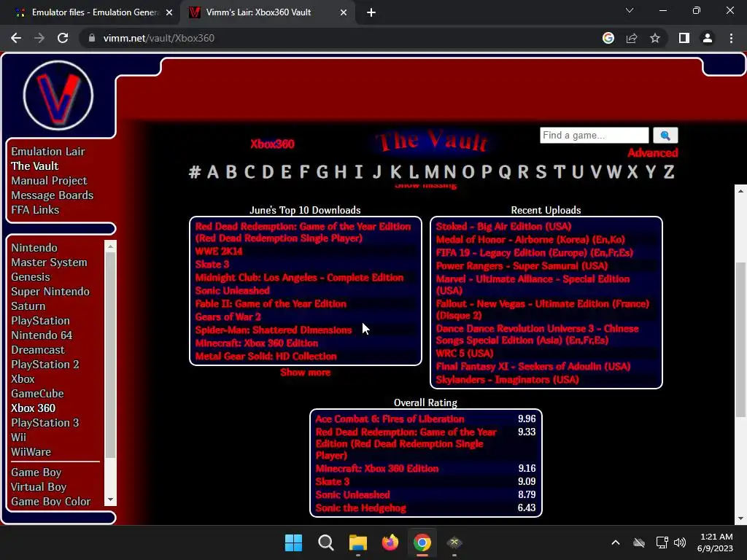The image size is (747, 560).
Task: Click the browser forward arrow
Action: [x=39, y=38]
